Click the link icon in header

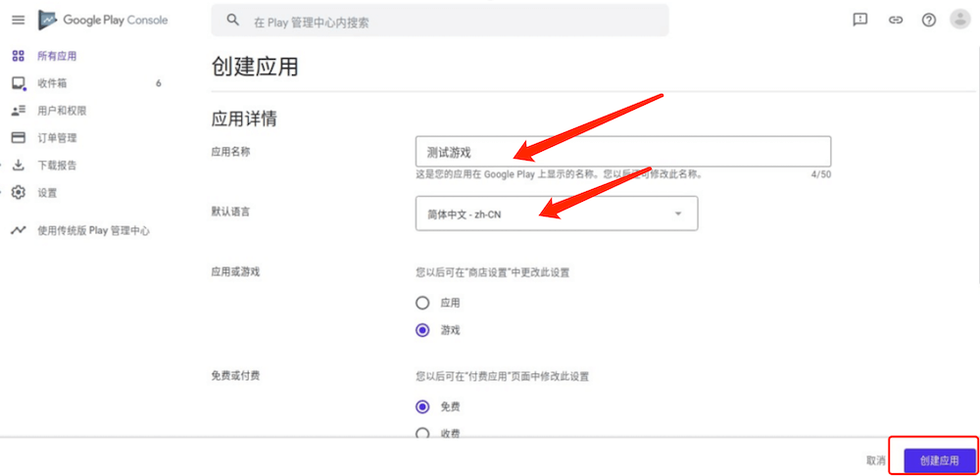895,20
